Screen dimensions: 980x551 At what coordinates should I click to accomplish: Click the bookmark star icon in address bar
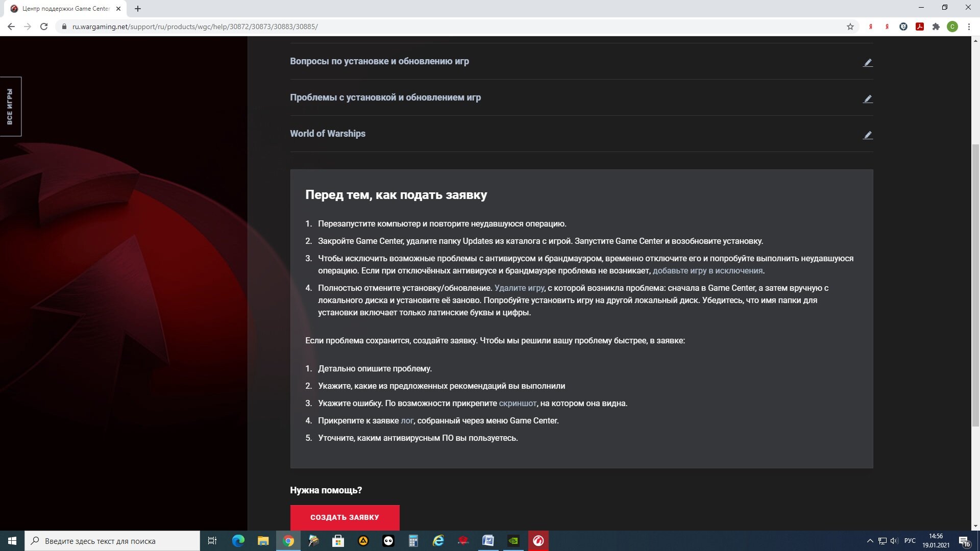849,26
